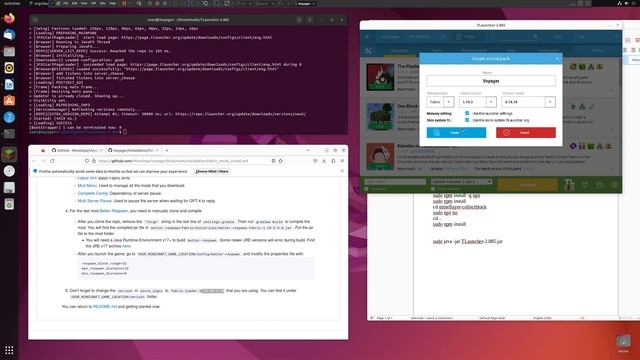This screenshot has width=640, height=360.
Task: Click the new tab icon in terminal header
Action: point(35,20)
